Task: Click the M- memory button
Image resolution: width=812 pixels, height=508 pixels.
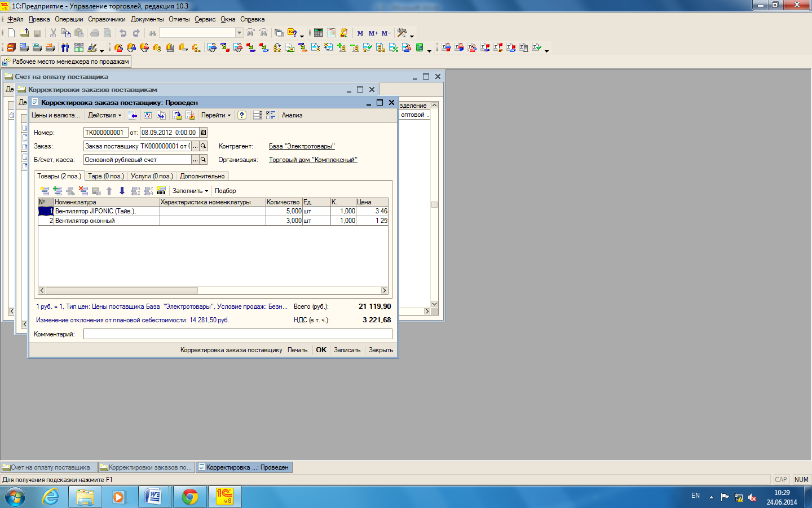Action: (x=386, y=33)
